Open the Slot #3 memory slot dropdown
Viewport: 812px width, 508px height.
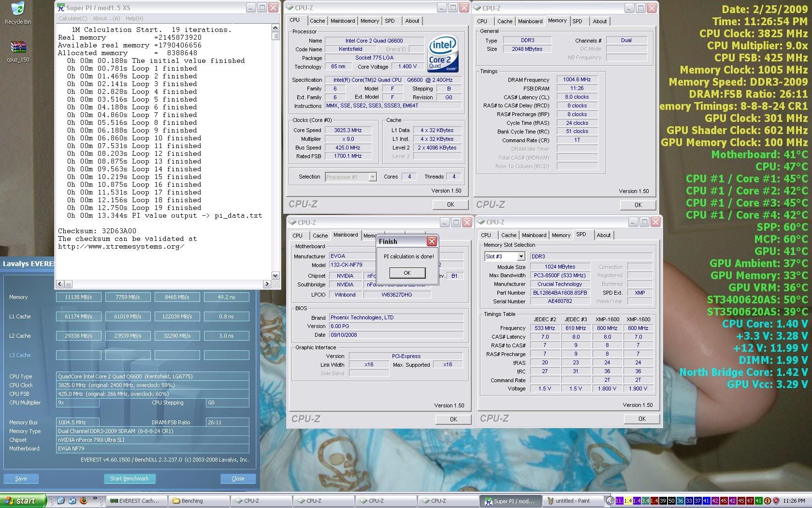click(521, 256)
